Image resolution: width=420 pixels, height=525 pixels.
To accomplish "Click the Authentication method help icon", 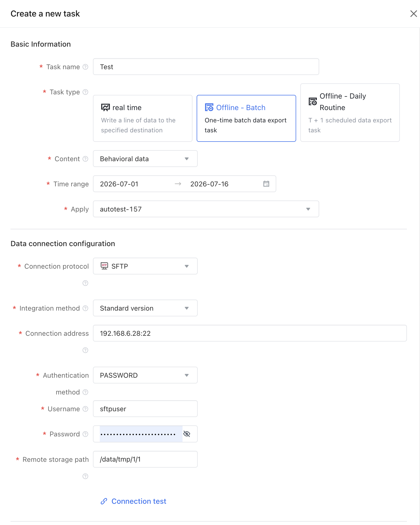I will 85,392.
